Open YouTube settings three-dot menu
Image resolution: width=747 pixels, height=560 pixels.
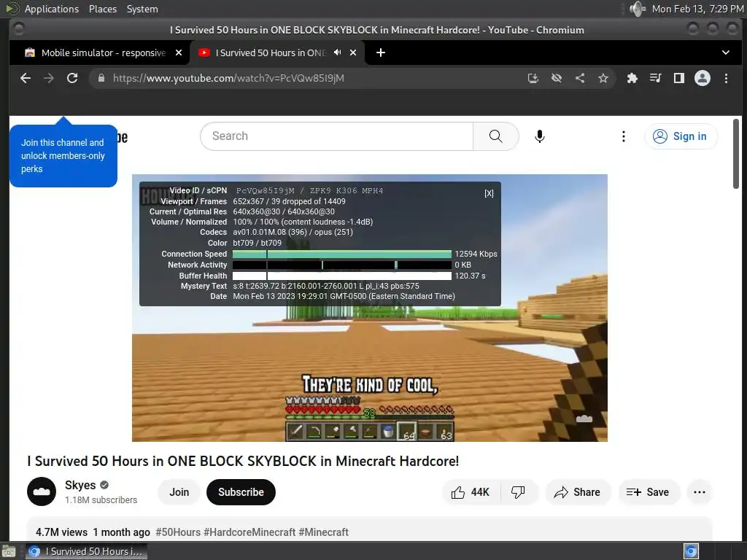[623, 136]
